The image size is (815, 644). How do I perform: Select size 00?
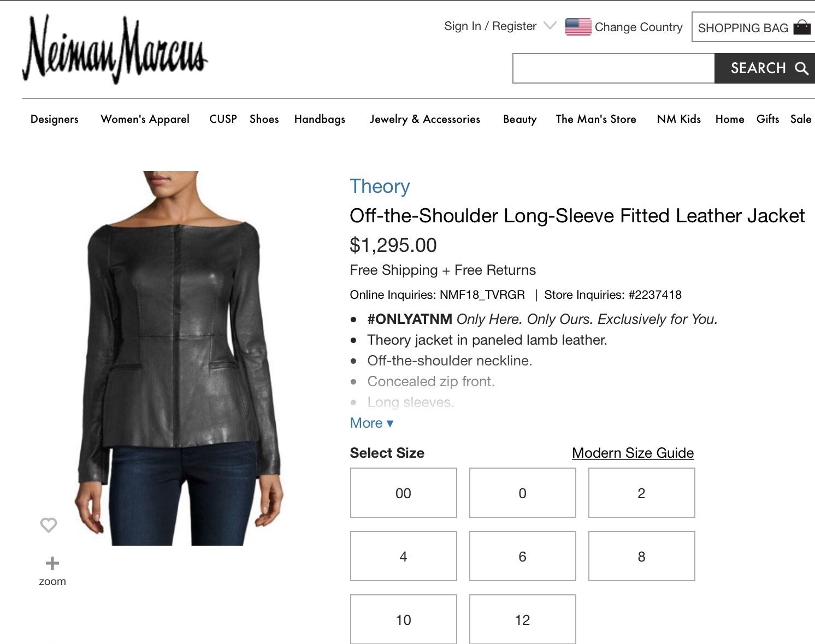pos(404,493)
